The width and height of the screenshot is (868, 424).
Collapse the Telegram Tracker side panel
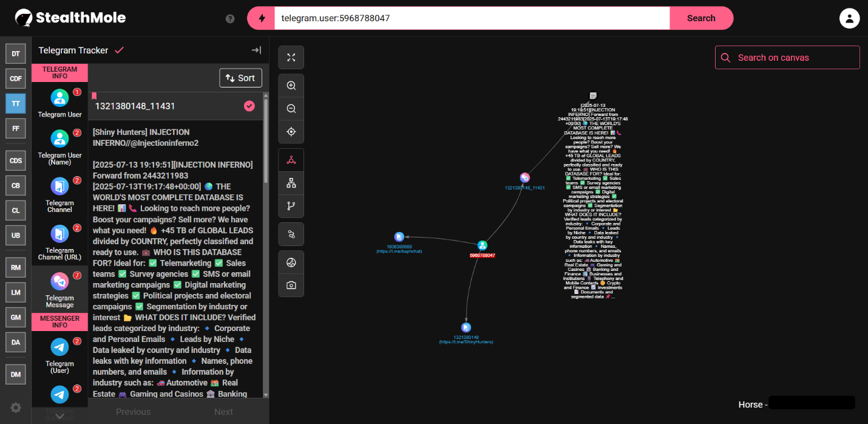pos(256,50)
